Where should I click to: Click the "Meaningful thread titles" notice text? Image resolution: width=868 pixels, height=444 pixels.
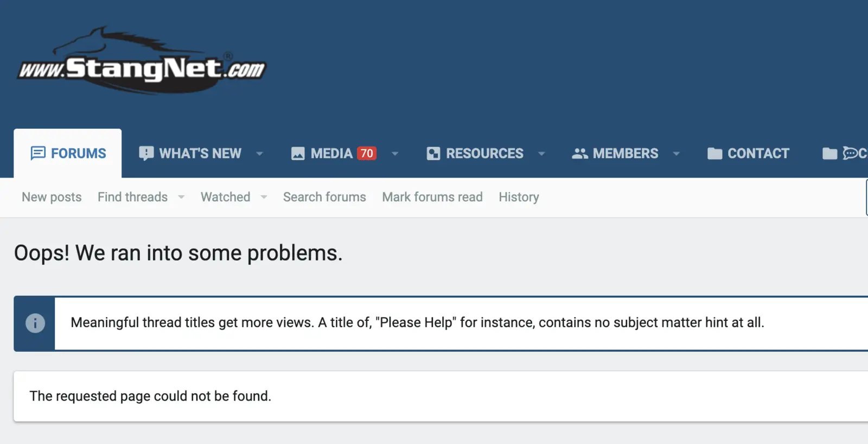click(417, 322)
